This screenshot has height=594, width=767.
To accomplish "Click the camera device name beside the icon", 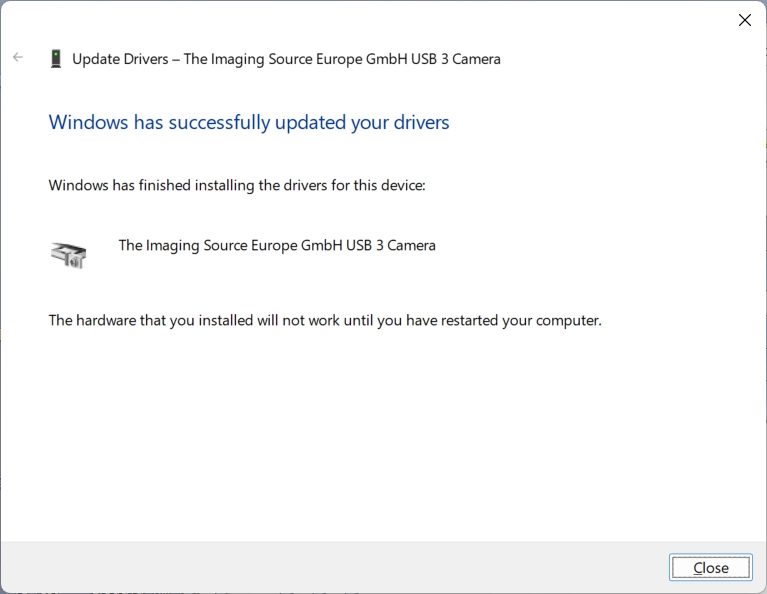I will (277, 245).
